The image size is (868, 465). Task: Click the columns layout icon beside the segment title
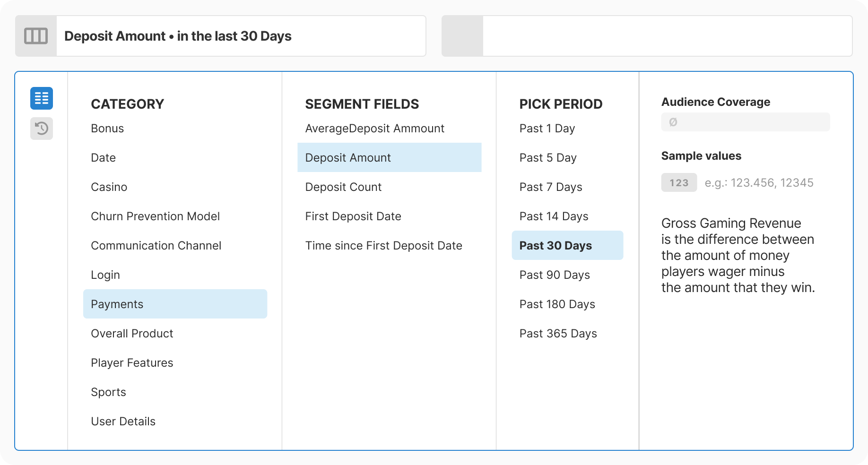click(x=36, y=35)
